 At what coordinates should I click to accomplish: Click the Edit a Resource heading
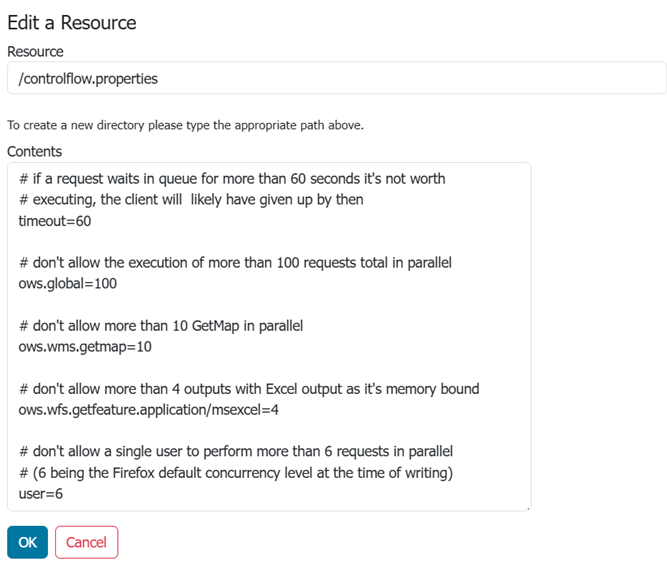[72, 22]
